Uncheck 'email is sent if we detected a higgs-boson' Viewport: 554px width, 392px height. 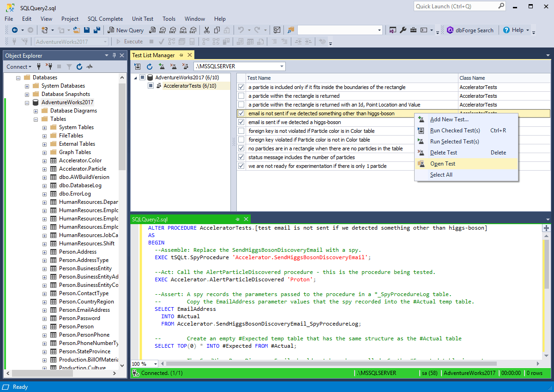coord(241,122)
